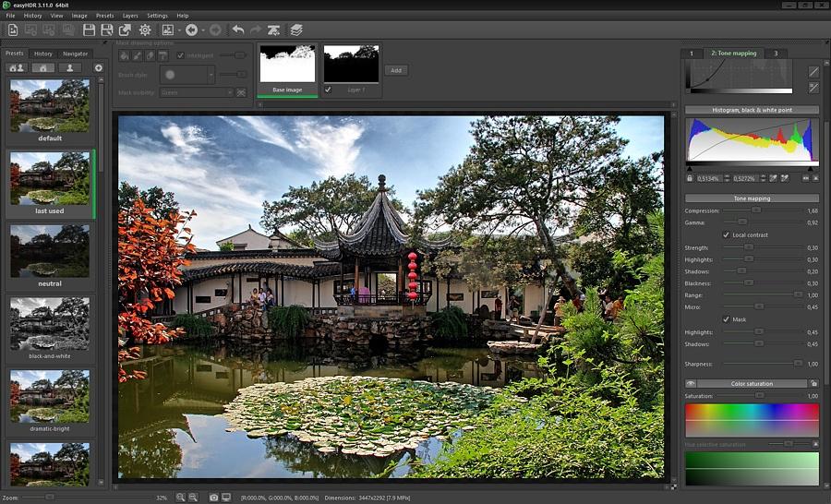831x504 pixels.
Task: Click the export/share arrow icon
Action: tap(125, 30)
